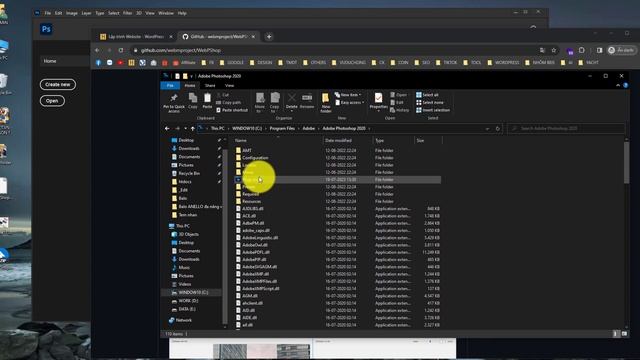640x360 pixels.
Task: Click Cut in the Clipboard group
Action: tap(223, 95)
